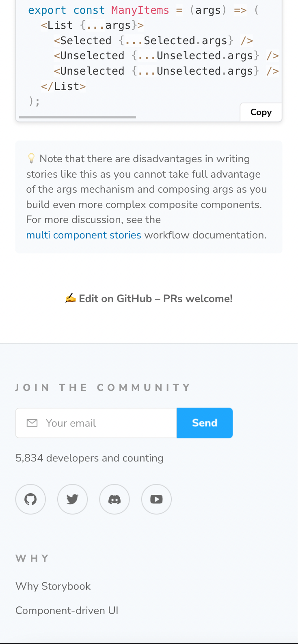This screenshot has width=298, height=644.
Task: Click the ManyItems export line in code
Action: 142,10
